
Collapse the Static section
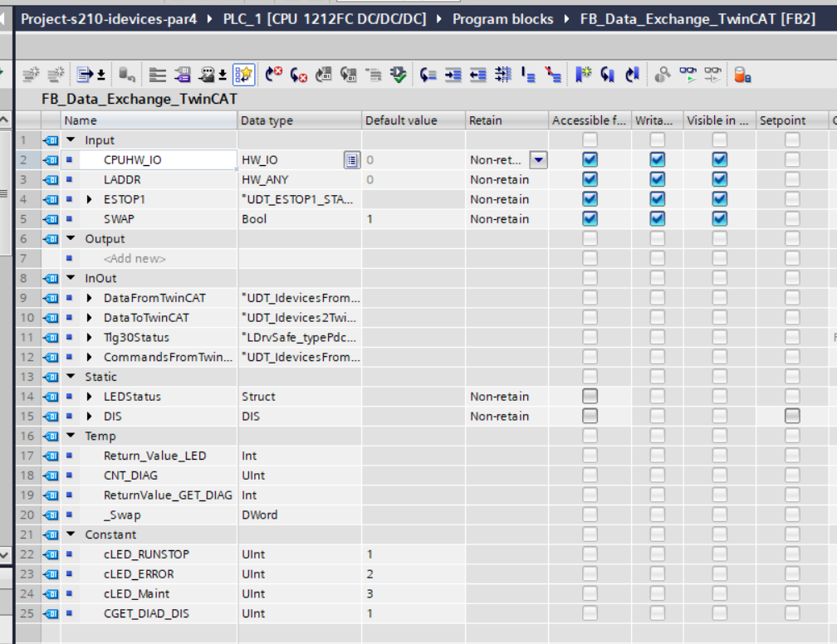coord(71,376)
